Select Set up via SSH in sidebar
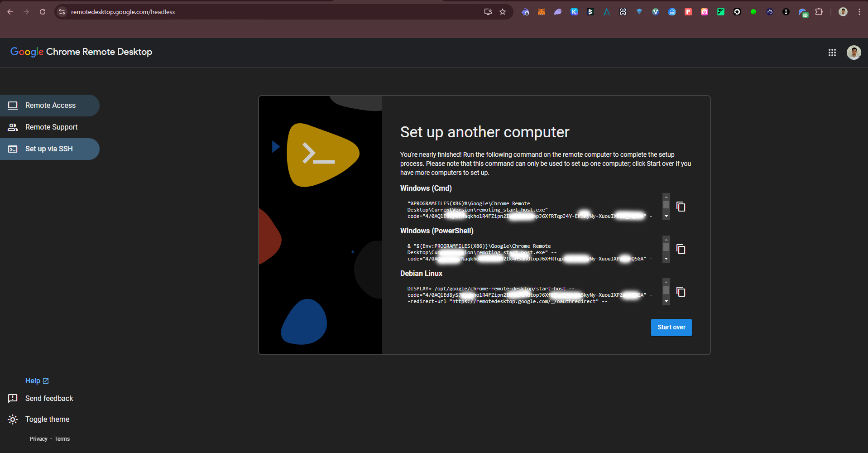Image resolution: width=868 pixels, height=453 pixels. 50,149
